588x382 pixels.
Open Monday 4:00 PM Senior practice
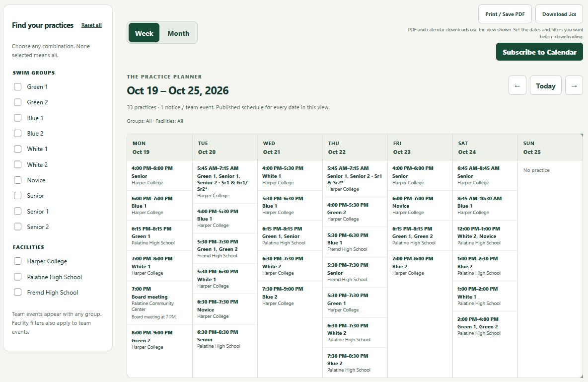(x=160, y=175)
